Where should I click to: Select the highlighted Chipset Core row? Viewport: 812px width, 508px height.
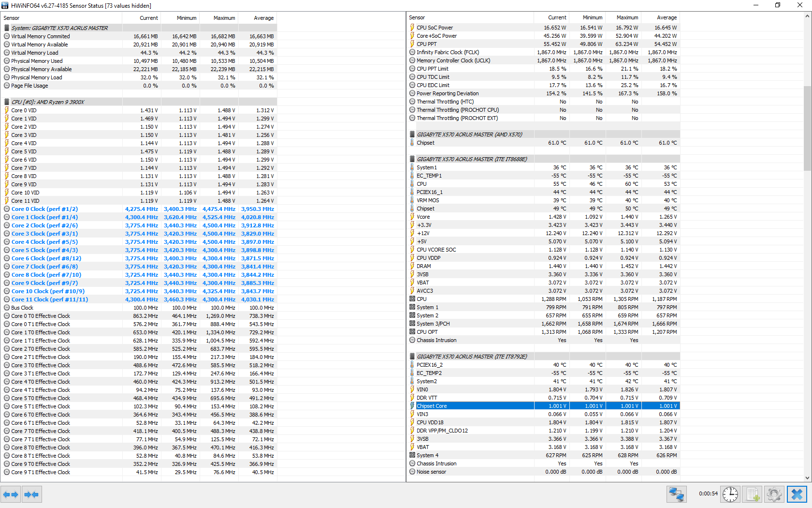tap(544, 406)
